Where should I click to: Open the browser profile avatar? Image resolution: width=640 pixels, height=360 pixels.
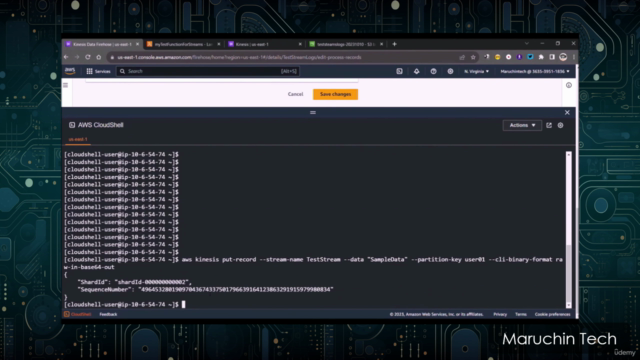(x=563, y=57)
